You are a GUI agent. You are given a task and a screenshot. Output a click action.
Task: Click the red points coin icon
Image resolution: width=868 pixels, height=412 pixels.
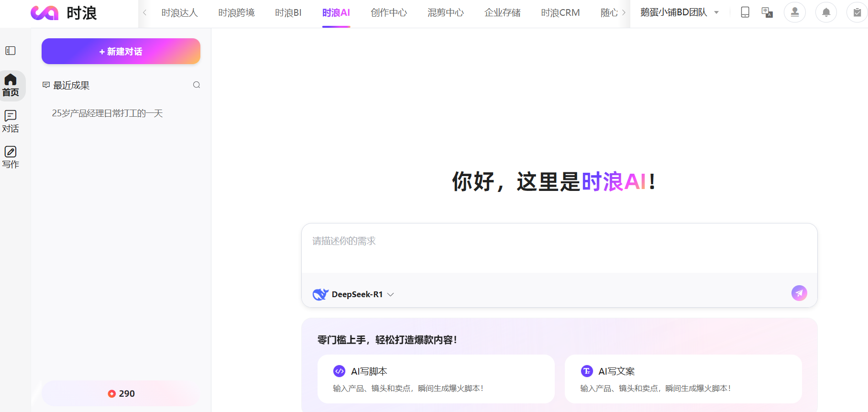click(x=112, y=394)
